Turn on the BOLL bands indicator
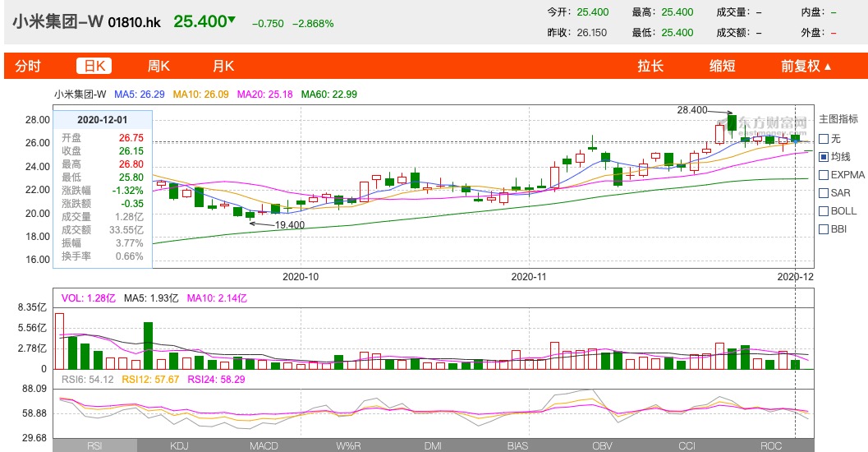Viewport: 868px width, 452px height. [824, 211]
